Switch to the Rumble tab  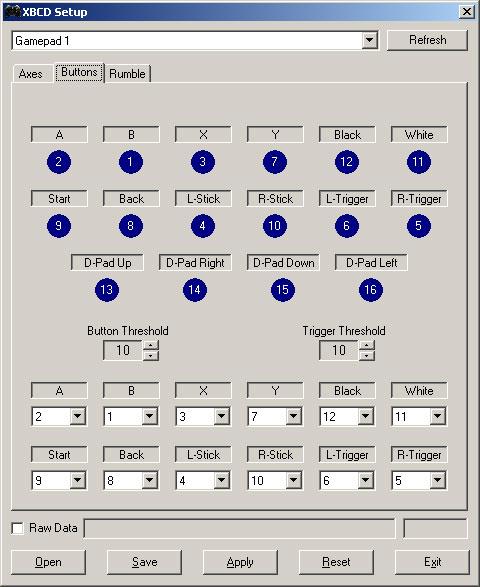(x=127, y=74)
